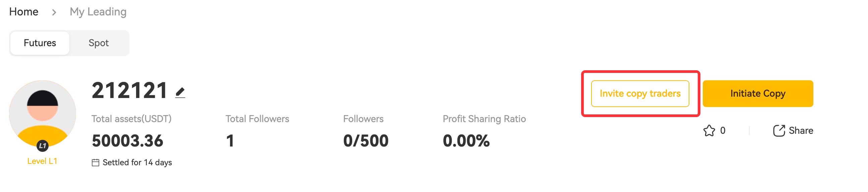Viewport: 868px width, 192px height.
Task: Click the Share arrow icon
Action: coord(779,130)
